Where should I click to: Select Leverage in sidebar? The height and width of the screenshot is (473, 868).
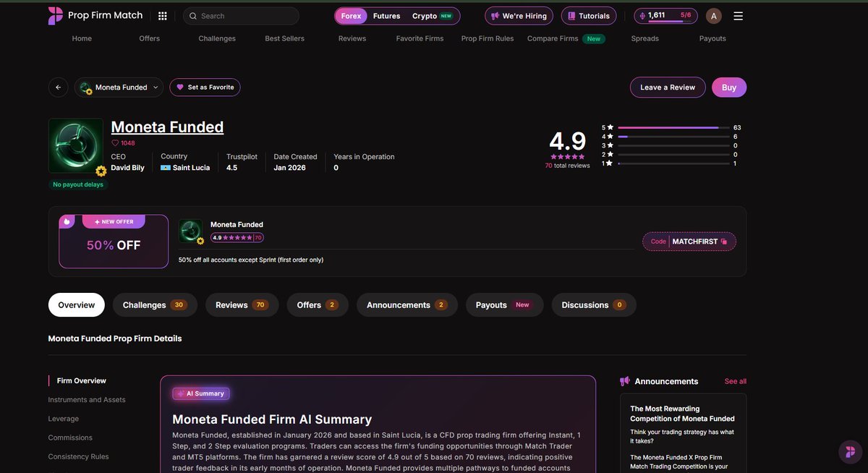click(x=64, y=419)
